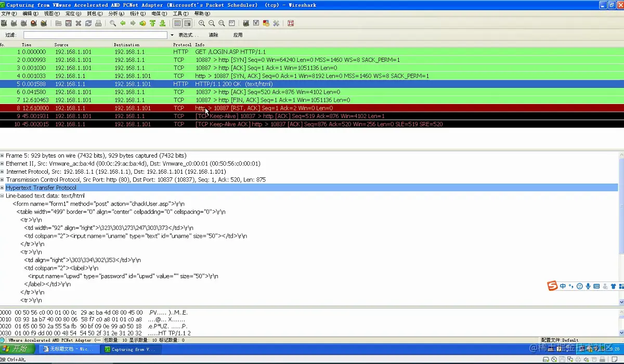Open the 文件 (File) menu
Screen dimensions: 624x364
pos(9,14)
